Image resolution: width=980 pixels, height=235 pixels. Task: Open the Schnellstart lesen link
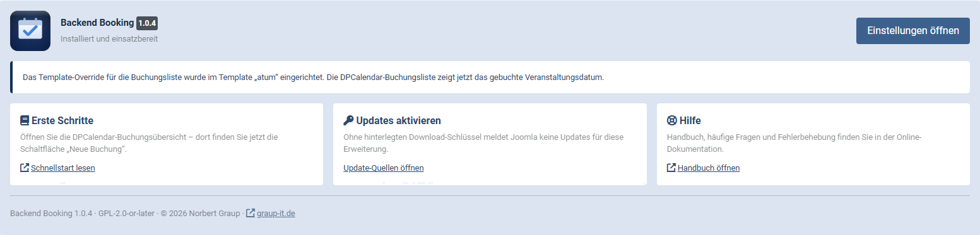coord(63,168)
